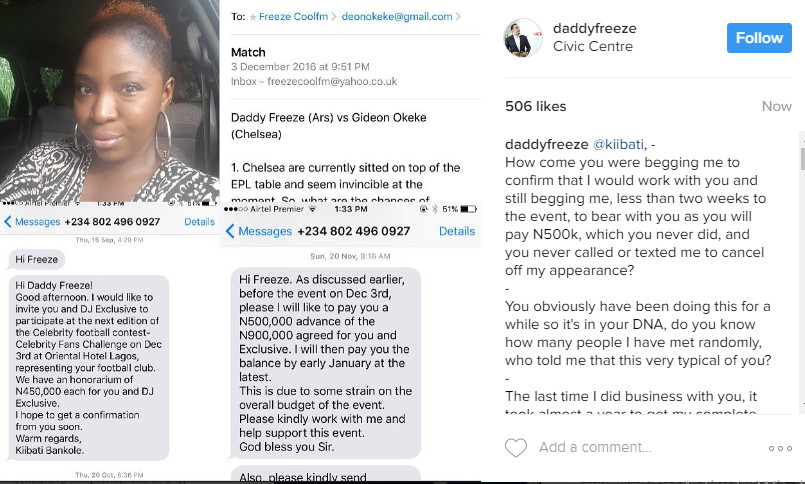Open the @kiibati mention link

pos(618,144)
